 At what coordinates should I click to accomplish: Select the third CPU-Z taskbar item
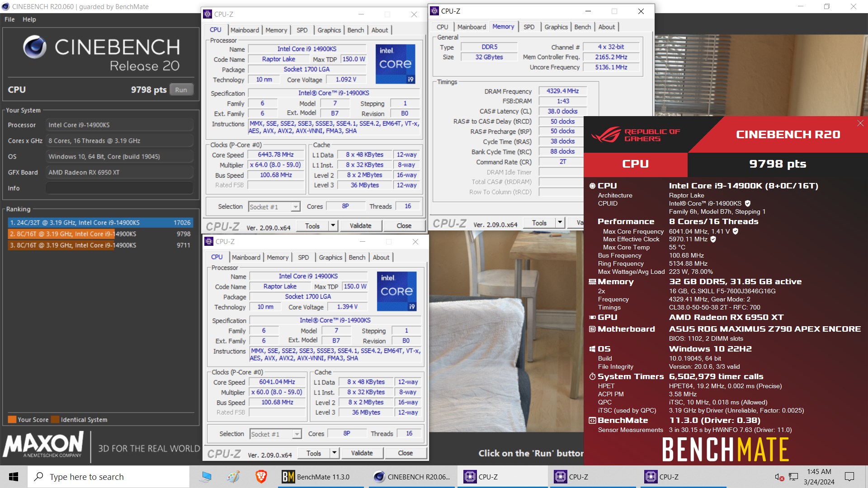pos(684,477)
